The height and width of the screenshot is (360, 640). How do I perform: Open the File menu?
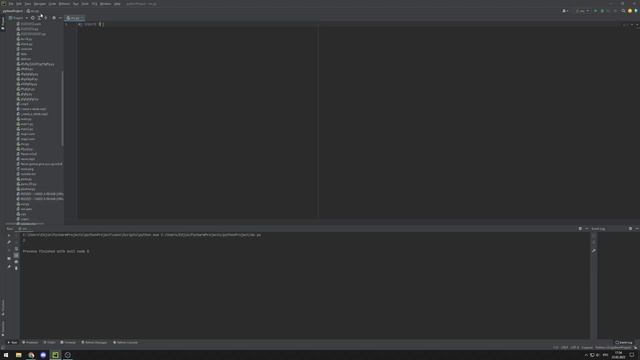coord(11,4)
